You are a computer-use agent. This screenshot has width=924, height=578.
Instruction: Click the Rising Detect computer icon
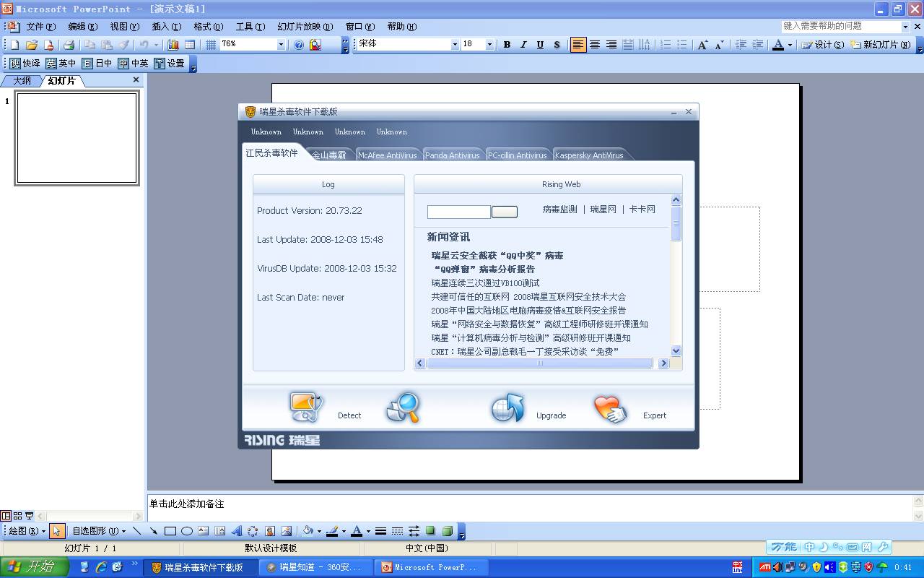coord(306,407)
